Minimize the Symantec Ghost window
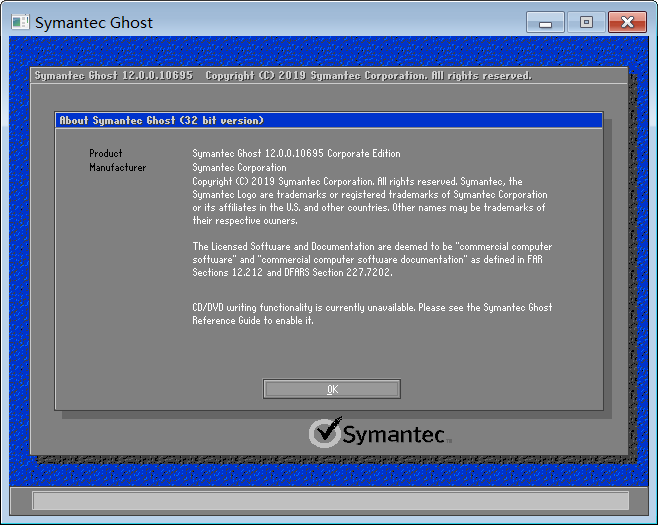The image size is (658, 525). point(545,22)
